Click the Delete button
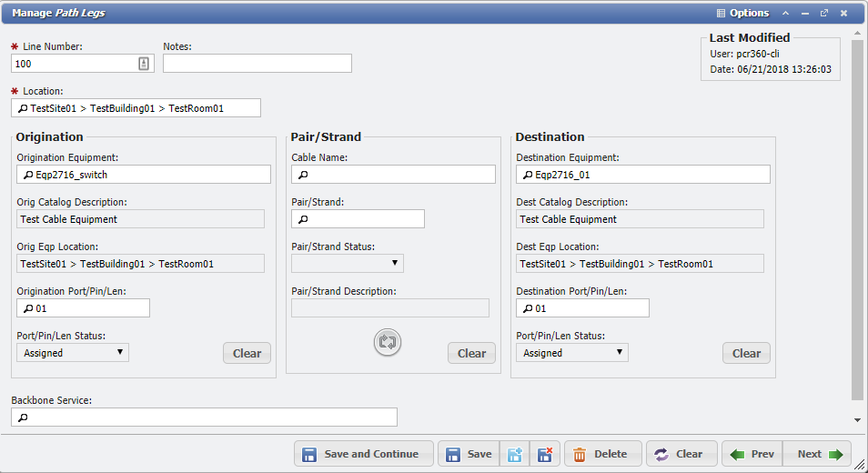Viewport: 868px width, 473px height. pyautogui.click(x=602, y=454)
